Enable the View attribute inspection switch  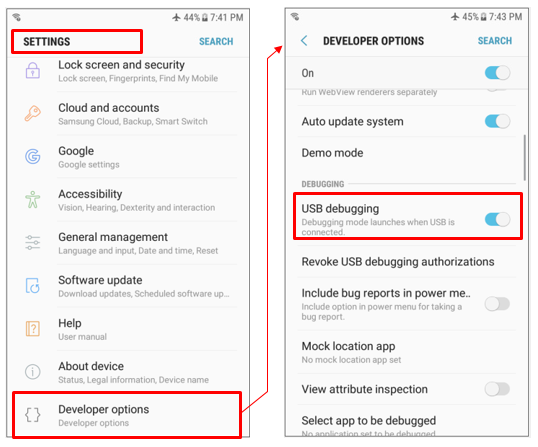coord(497,389)
